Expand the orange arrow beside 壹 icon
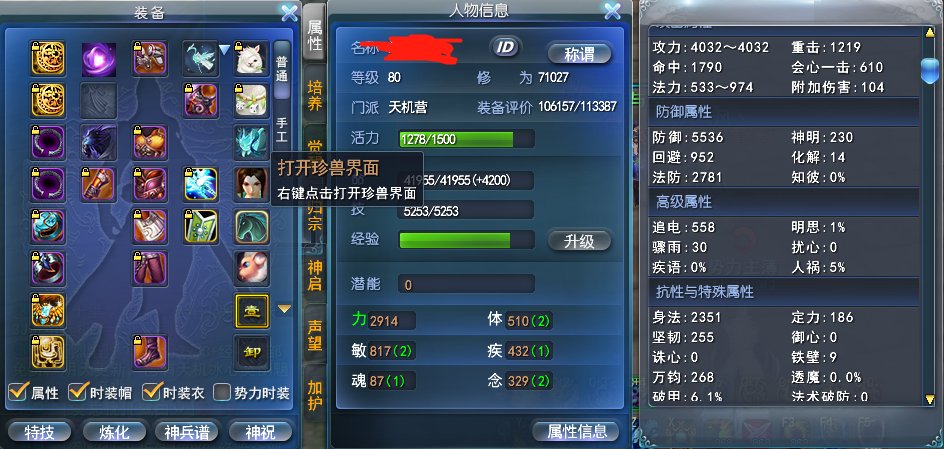Viewport: 944px width, 449px height. (284, 309)
